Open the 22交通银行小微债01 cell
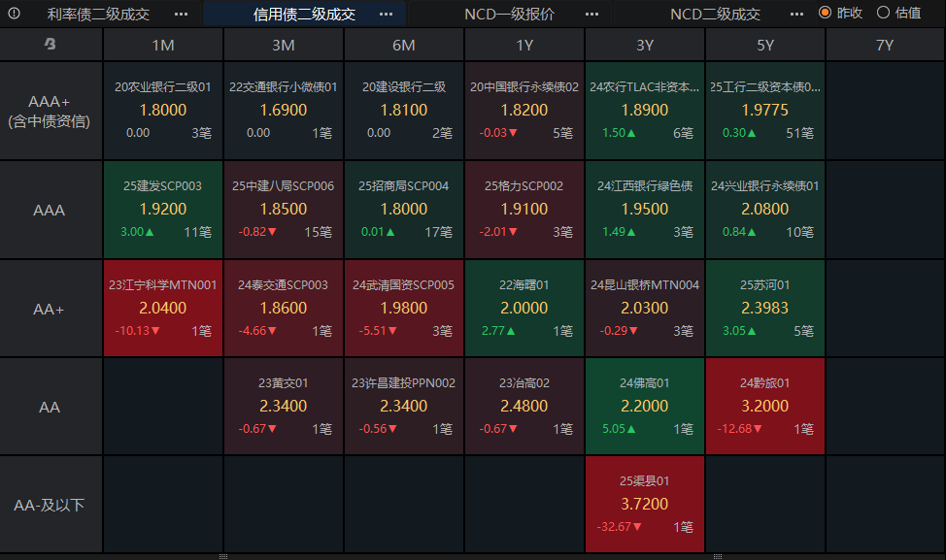 (284, 111)
